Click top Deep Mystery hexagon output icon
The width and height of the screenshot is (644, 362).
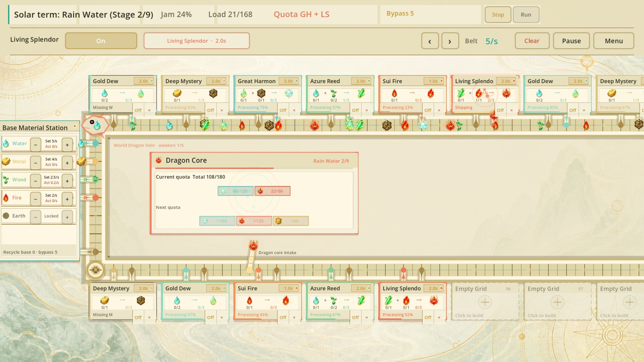[213, 93]
